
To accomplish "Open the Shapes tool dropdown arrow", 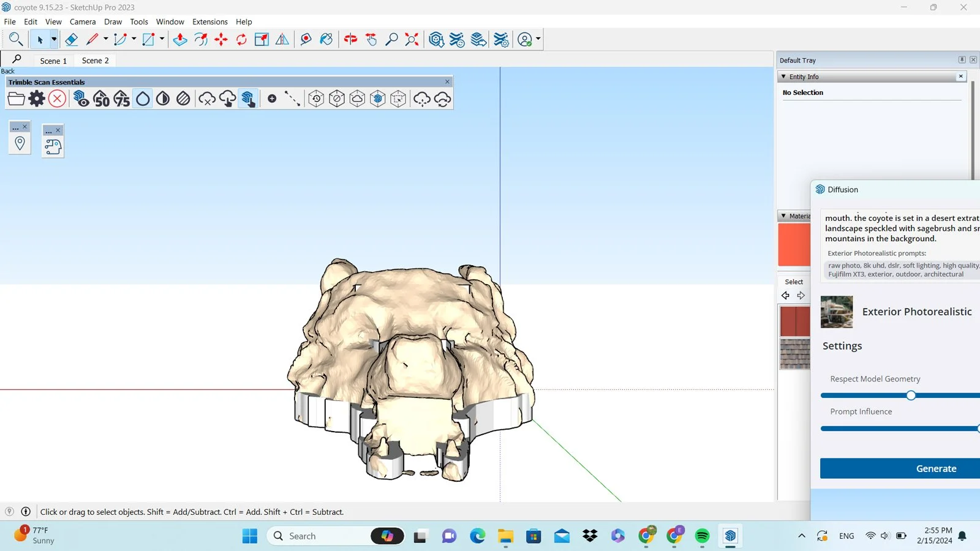I will click(162, 39).
